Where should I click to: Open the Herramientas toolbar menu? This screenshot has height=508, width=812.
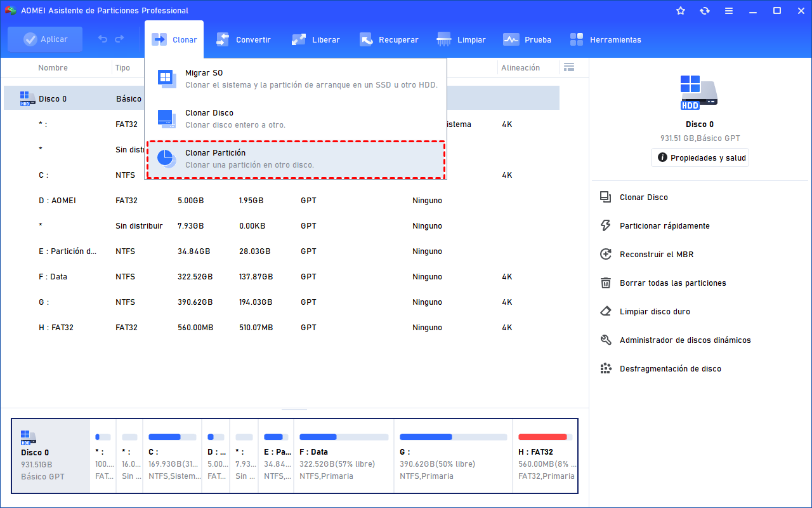click(x=605, y=39)
